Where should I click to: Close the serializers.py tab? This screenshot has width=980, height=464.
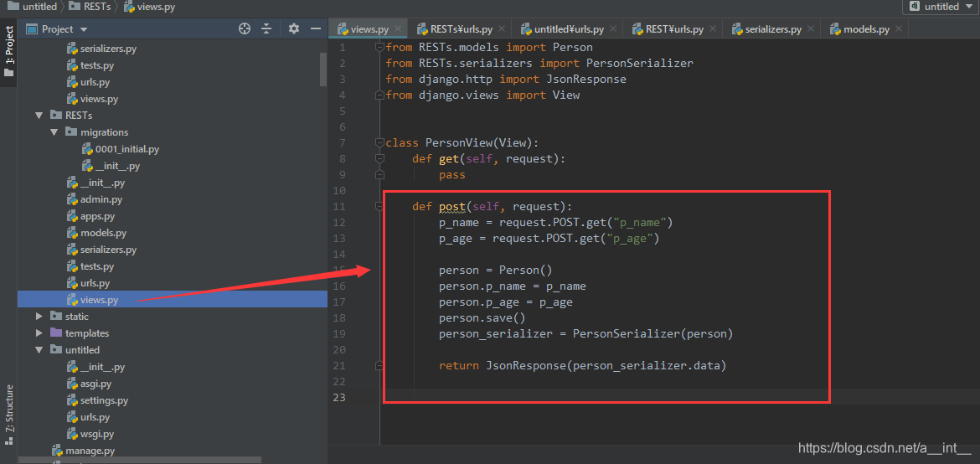point(812,28)
